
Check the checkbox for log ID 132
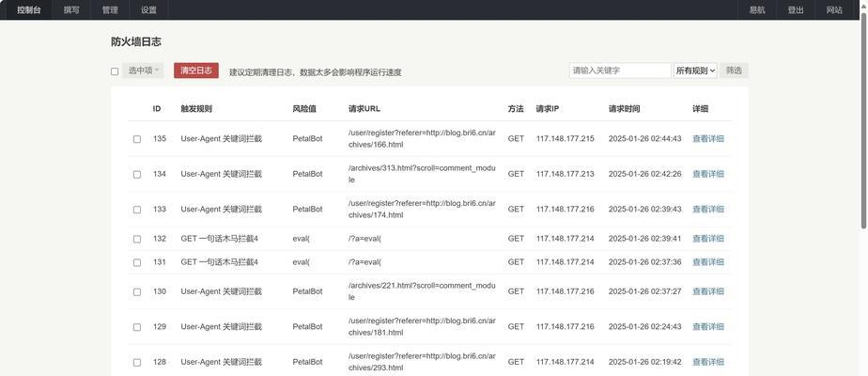[x=137, y=239]
